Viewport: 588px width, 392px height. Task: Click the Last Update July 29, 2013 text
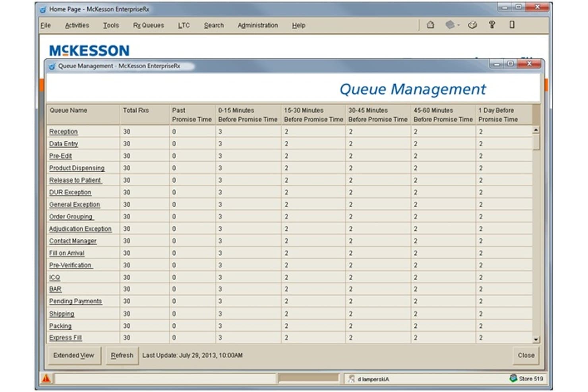192,355
